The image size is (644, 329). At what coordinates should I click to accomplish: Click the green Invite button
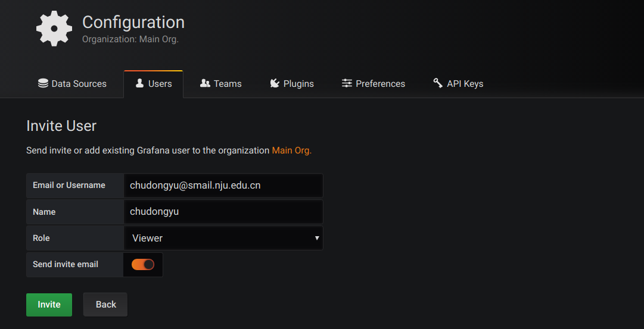(x=49, y=305)
